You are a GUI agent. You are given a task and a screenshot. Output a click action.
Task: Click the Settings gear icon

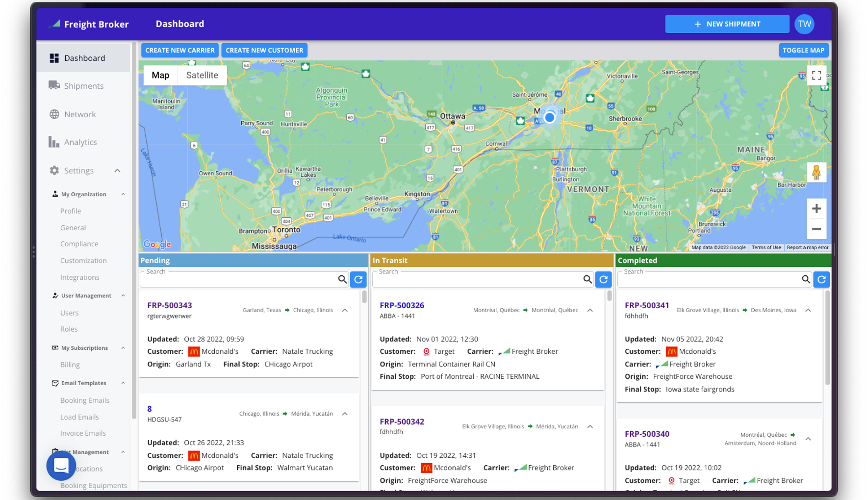[54, 170]
